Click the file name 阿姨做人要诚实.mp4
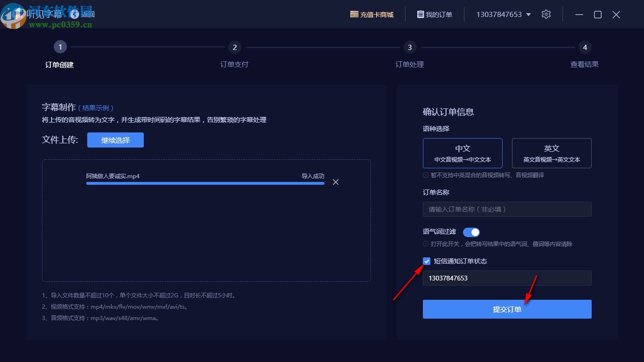This screenshot has height=362, width=644. [113, 176]
